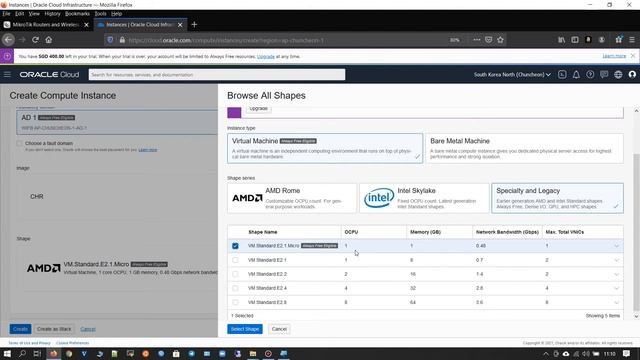640x360 pixels.
Task: Open the Firefox application menu
Action: (632, 40)
